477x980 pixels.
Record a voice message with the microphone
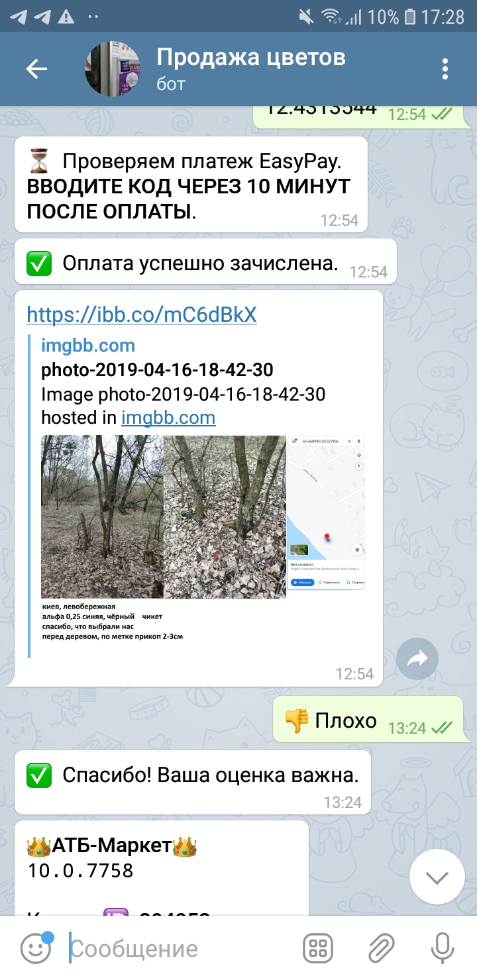tap(442, 949)
